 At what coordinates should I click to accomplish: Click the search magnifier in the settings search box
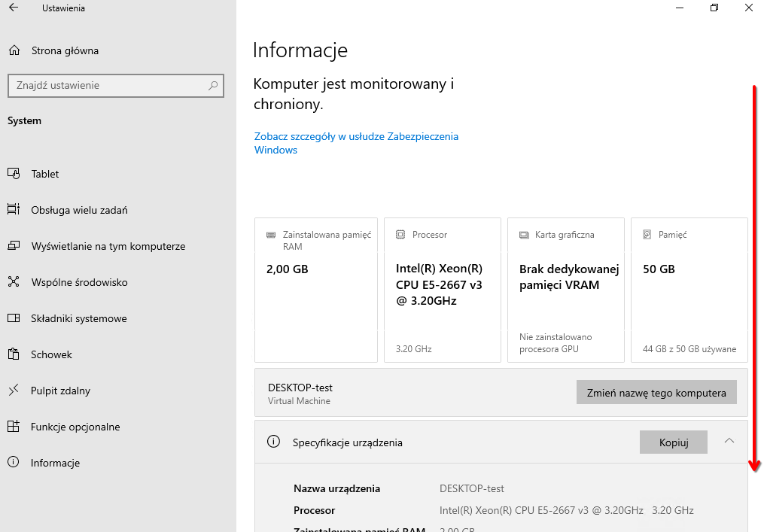[x=213, y=85]
